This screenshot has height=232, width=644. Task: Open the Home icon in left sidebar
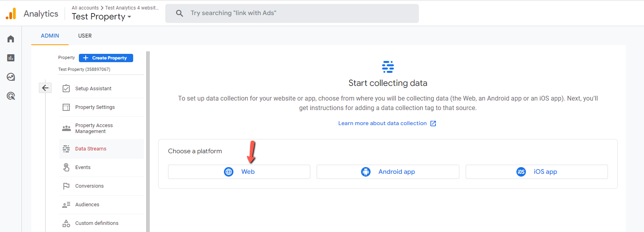(x=11, y=39)
